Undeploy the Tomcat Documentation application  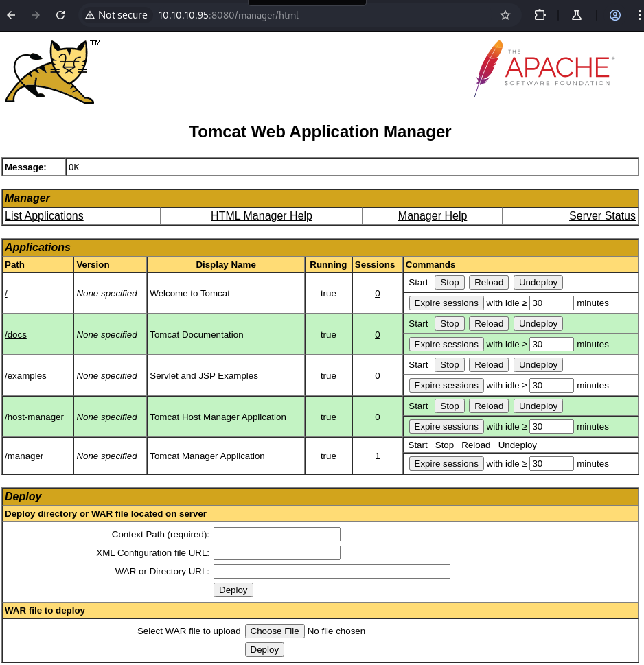click(538, 324)
